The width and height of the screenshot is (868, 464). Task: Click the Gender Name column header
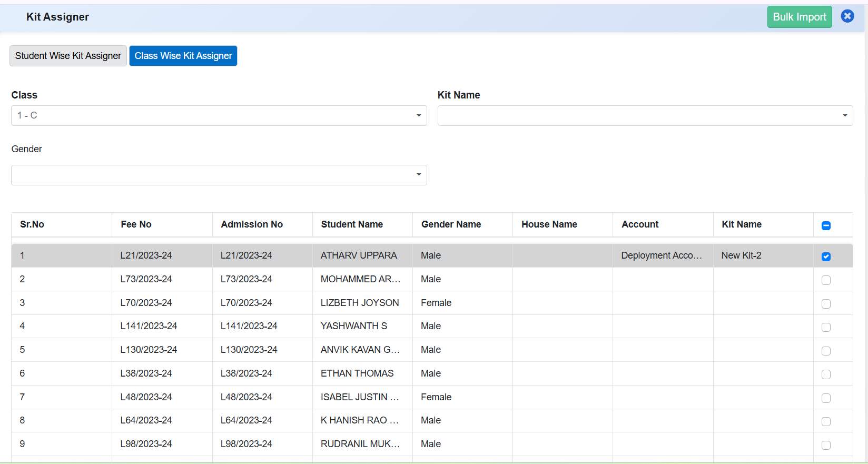[451, 224]
